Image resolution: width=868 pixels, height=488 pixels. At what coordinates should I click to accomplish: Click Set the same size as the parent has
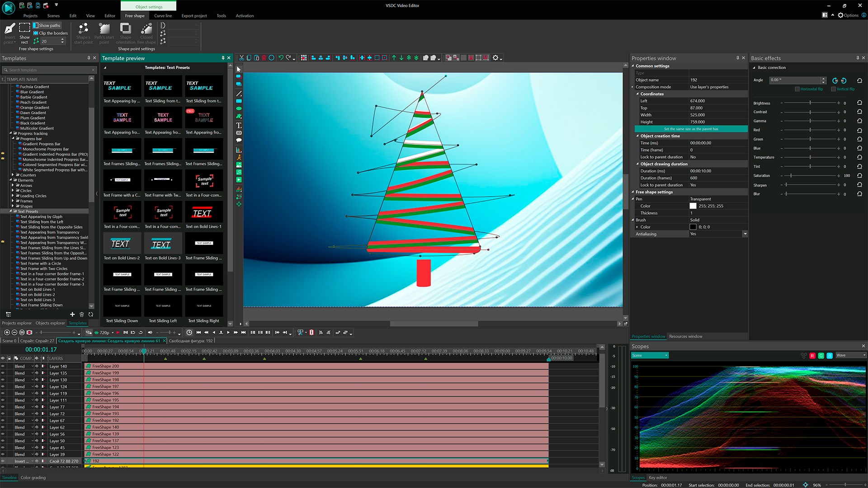(x=691, y=129)
